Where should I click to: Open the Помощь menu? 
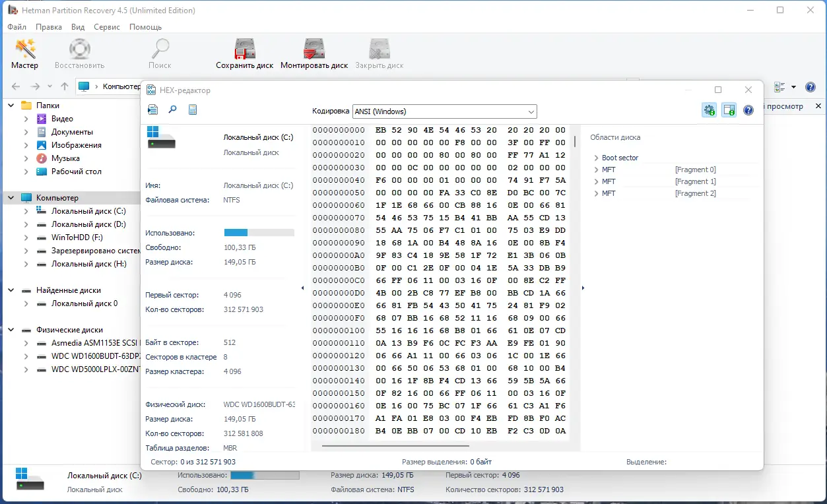145,27
